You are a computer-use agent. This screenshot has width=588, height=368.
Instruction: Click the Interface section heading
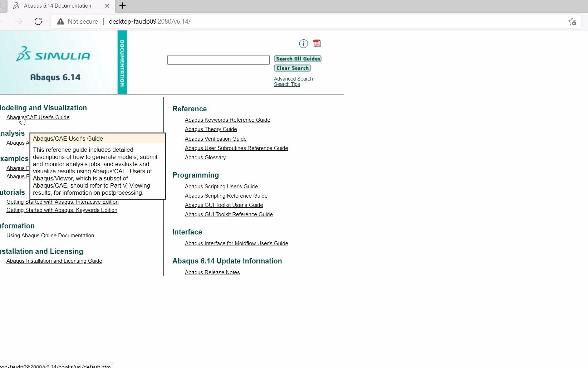pos(187,232)
